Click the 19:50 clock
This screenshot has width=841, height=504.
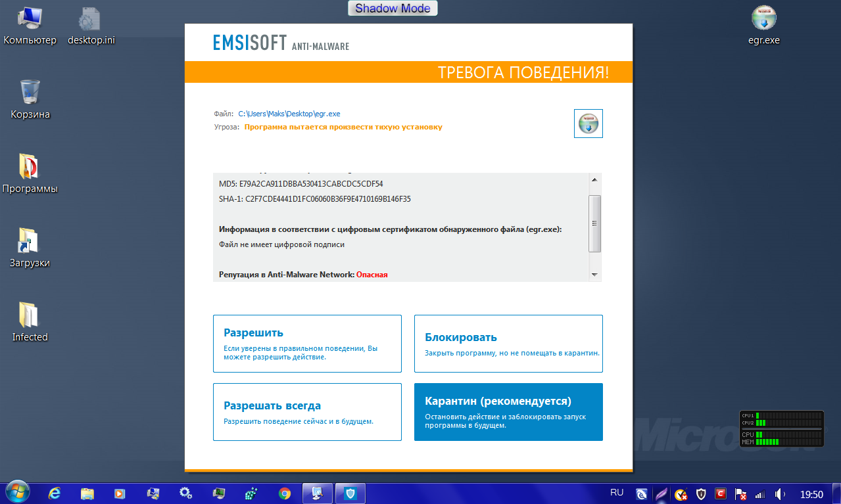pos(811,494)
